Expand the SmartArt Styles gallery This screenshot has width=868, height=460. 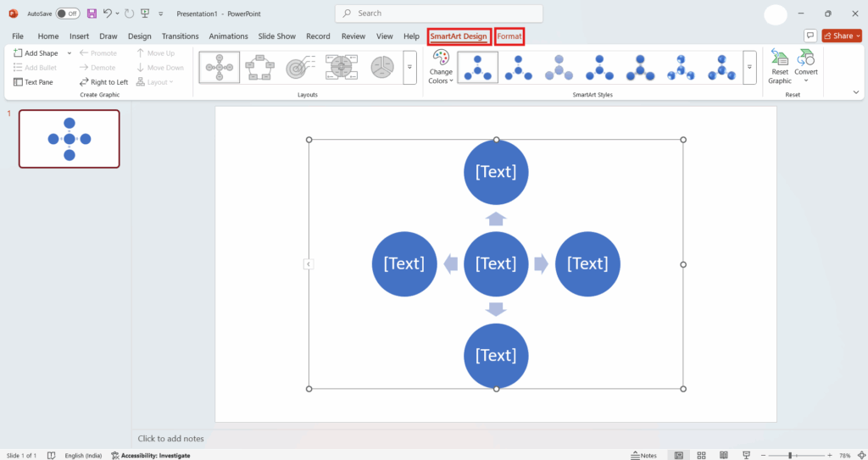(x=749, y=67)
